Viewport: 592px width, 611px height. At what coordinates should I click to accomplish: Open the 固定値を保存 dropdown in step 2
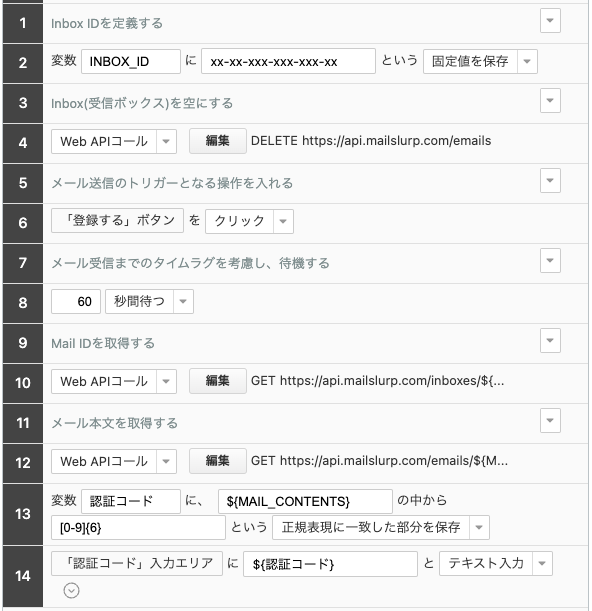coord(527,61)
